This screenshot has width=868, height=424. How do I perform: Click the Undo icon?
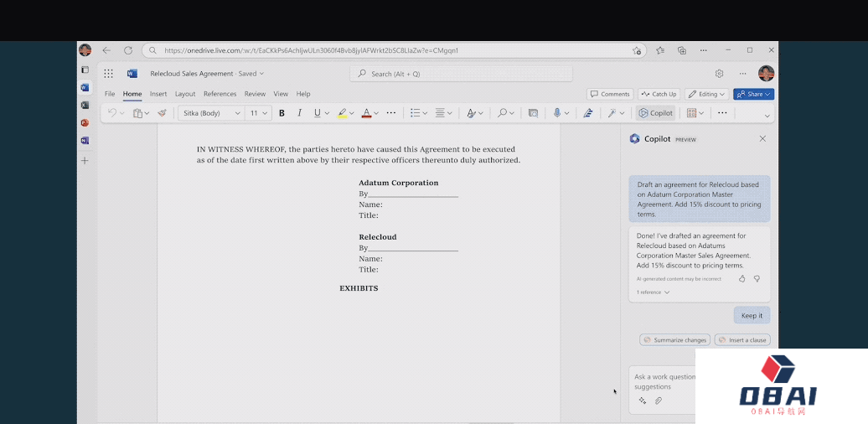point(111,113)
